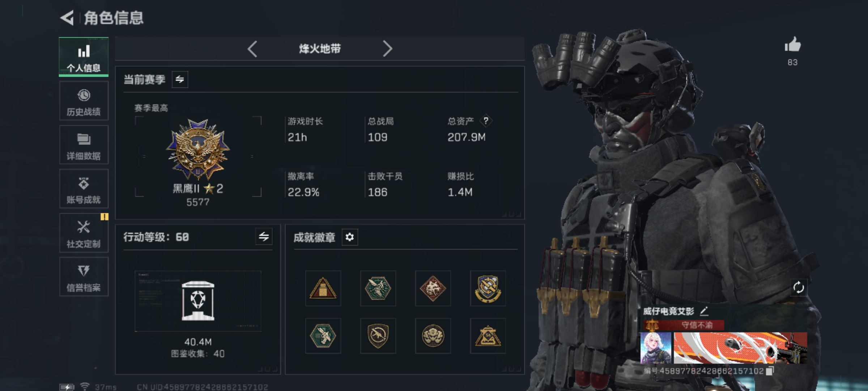Edit the nickname 威仔电竞艾影 with the pencil icon
Viewport: 868px width, 391px height.
(x=704, y=311)
